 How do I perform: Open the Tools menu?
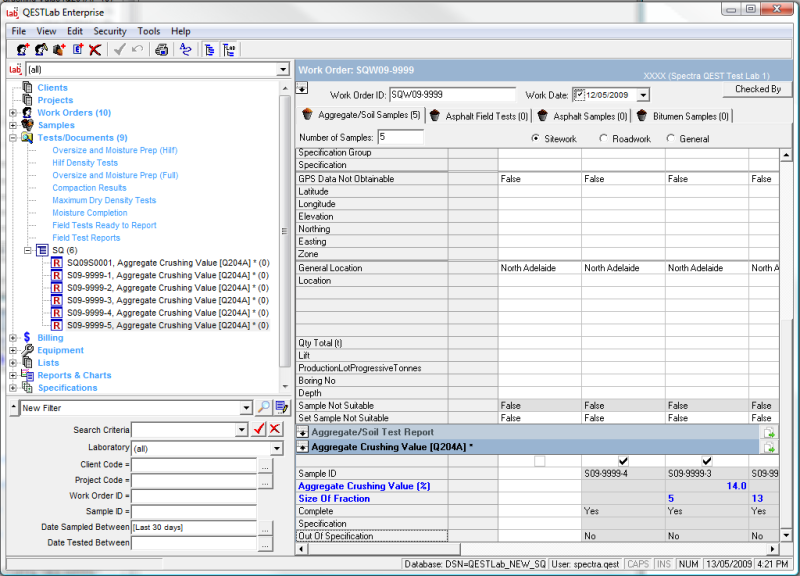(x=148, y=31)
